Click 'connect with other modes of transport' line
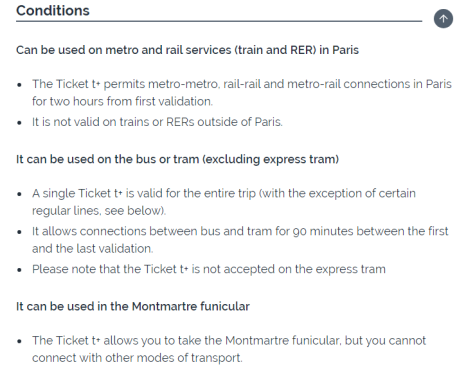The image size is (466, 376). point(137,358)
